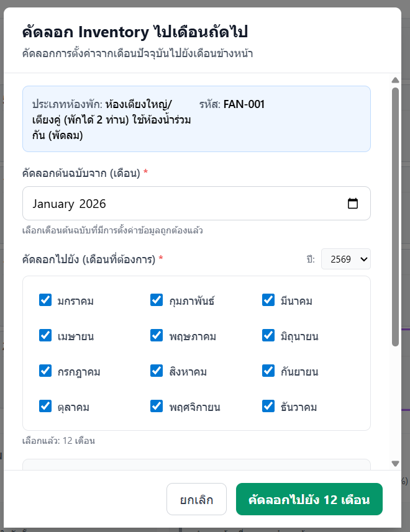Toggle the พฤศจิกายน checkbox
This screenshot has width=410, height=532.
(157, 407)
